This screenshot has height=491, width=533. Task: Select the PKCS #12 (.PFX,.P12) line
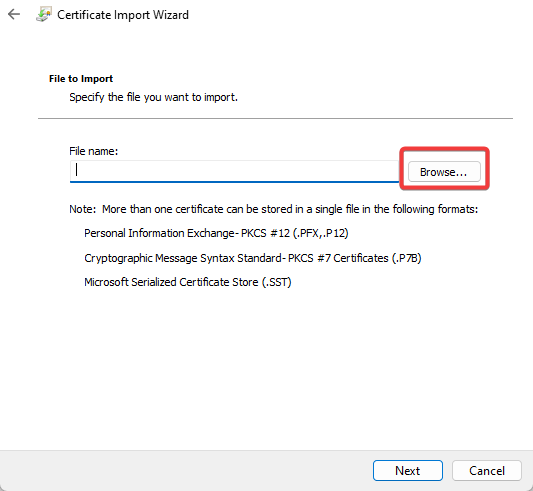(x=217, y=233)
